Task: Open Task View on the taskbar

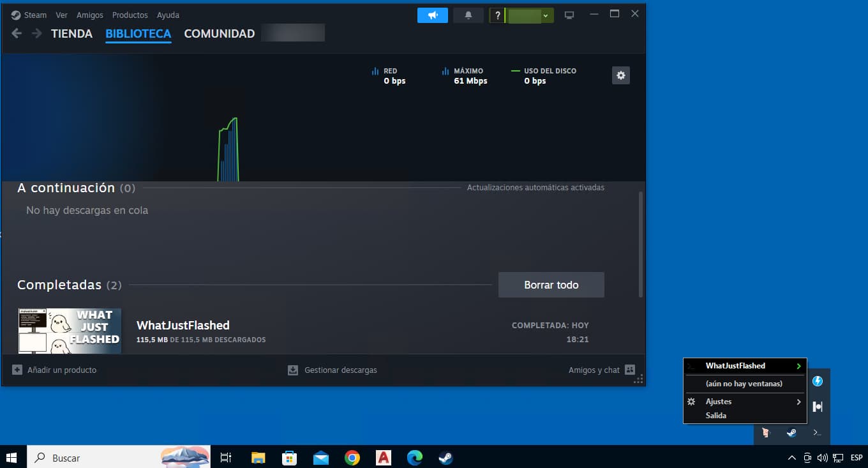Action: [225, 458]
